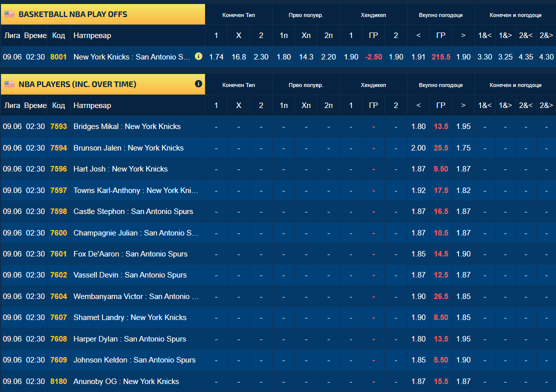Screen dimensions: 556x392
Task: Click total points line 215.5
Action: [x=441, y=57]
